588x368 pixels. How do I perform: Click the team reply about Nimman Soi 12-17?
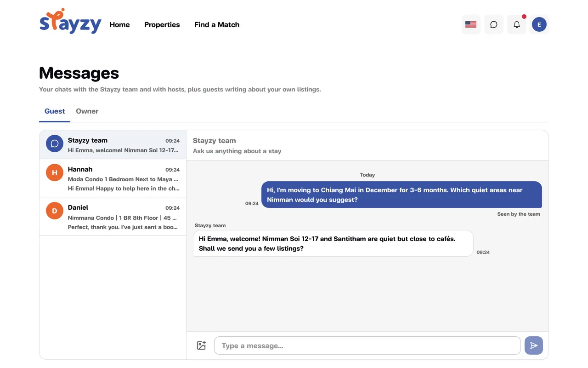coord(333,243)
